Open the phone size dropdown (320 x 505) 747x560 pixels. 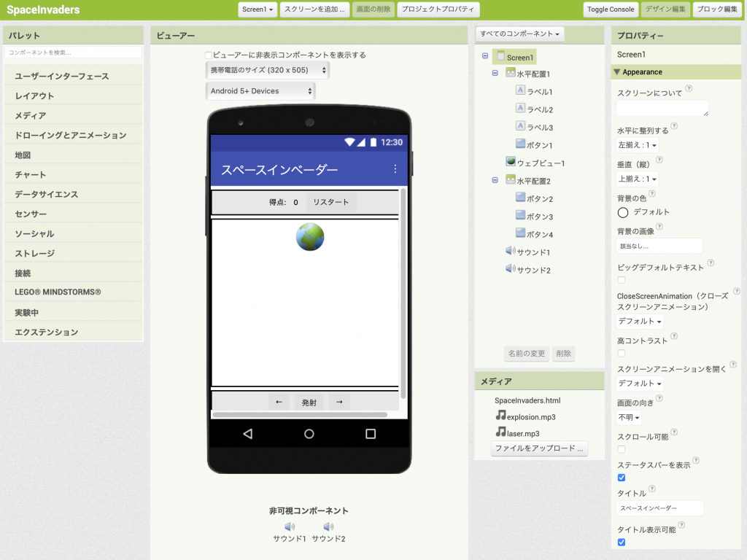coord(267,70)
